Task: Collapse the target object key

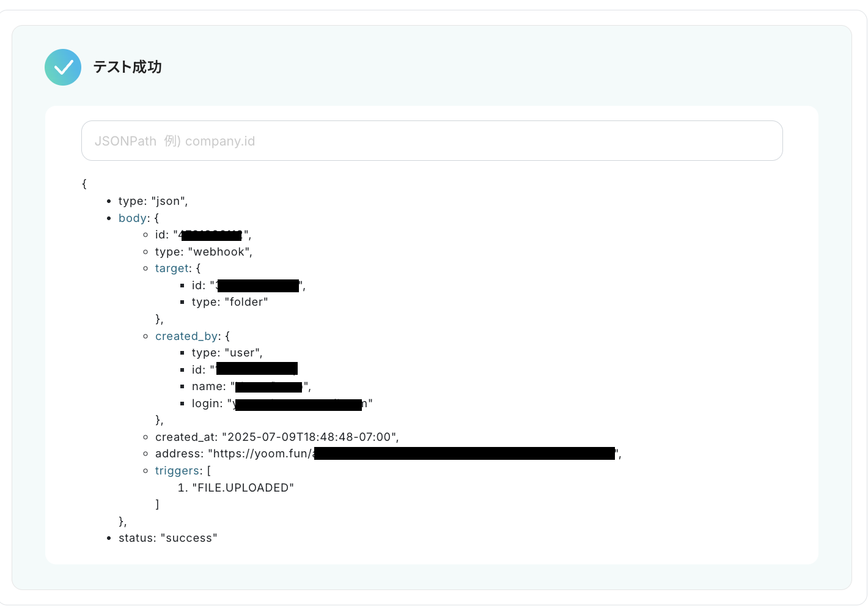Action: (172, 268)
